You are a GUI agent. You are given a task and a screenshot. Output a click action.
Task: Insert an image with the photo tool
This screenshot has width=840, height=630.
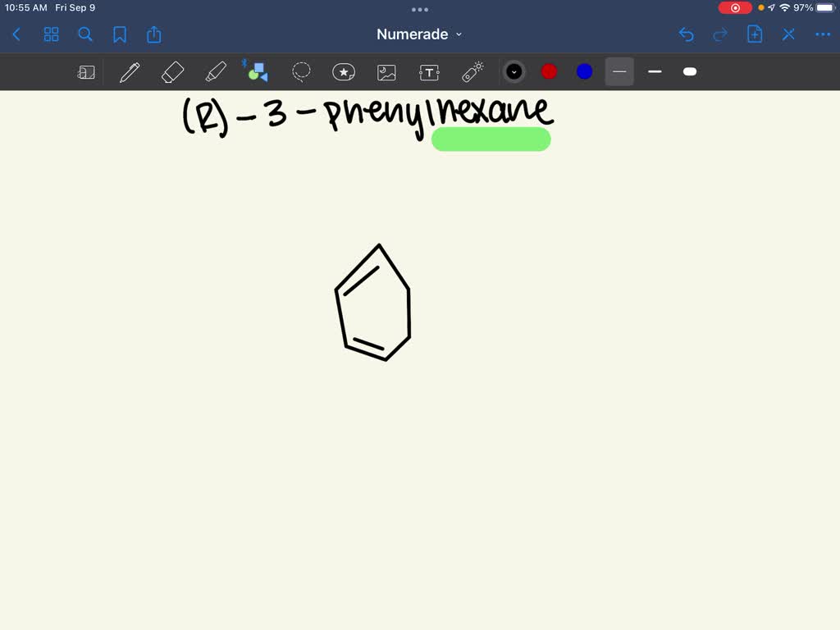[386, 71]
